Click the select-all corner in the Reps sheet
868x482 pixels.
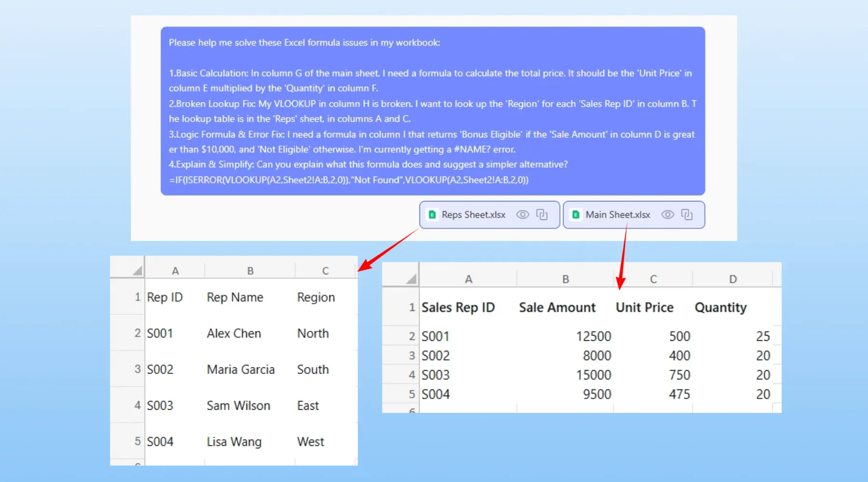(137, 270)
